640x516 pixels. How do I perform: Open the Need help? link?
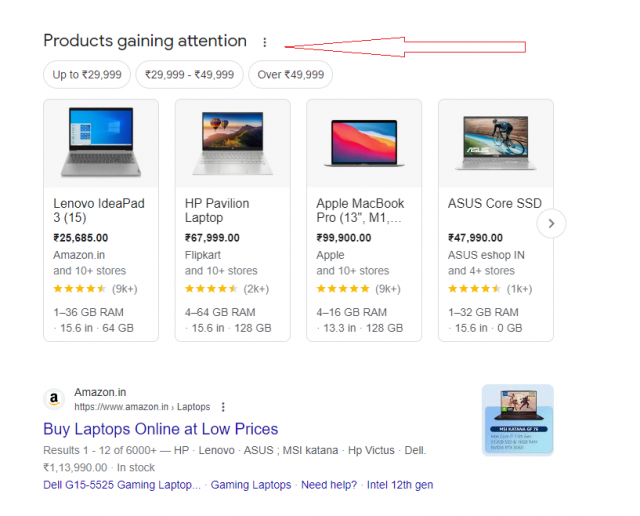pos(329,485)
